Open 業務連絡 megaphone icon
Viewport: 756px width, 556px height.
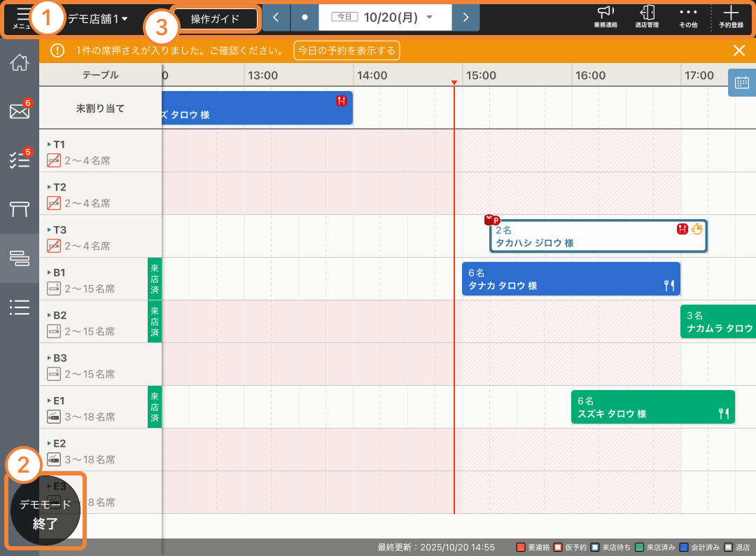[x=605, y=17]
